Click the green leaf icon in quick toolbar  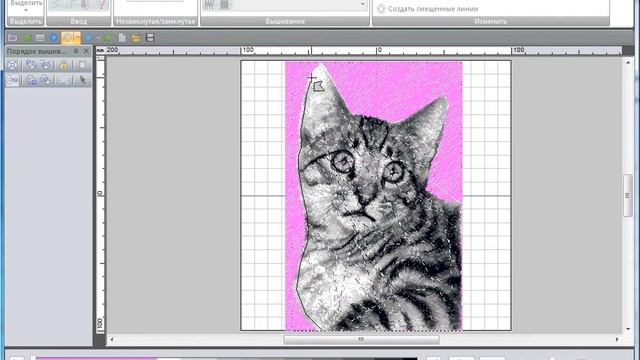pyautogui.click(x=27, y=38)
